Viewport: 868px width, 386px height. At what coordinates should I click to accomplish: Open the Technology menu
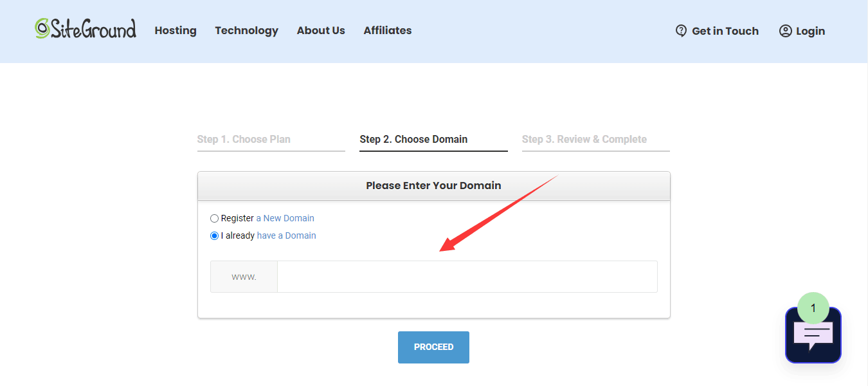(x=246, y=31)
